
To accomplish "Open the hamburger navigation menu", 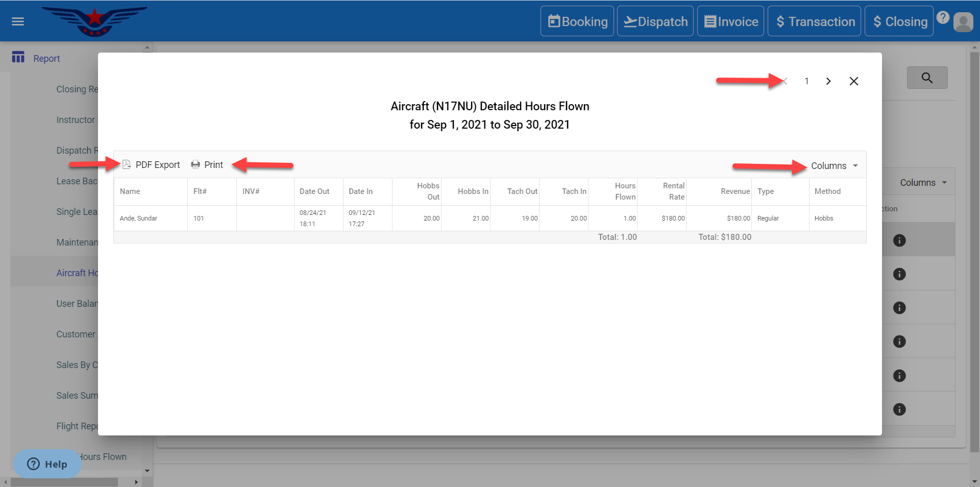I will tap(18, 21).
